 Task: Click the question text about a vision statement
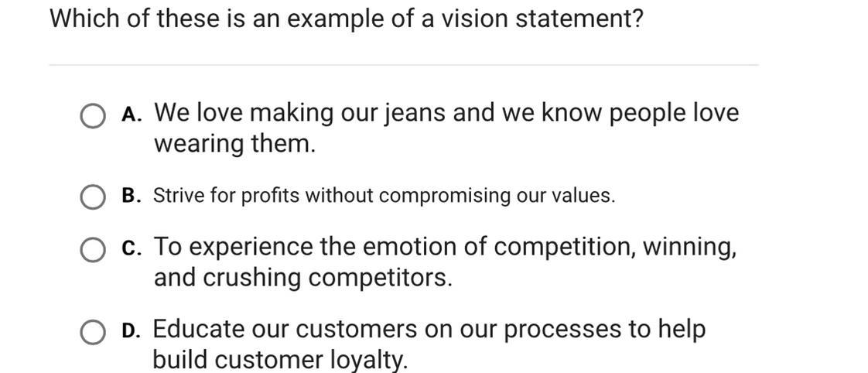347,20
